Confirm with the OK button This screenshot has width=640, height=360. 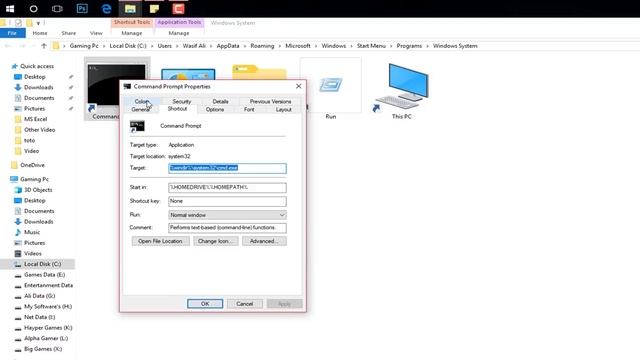tap(205, 304)
